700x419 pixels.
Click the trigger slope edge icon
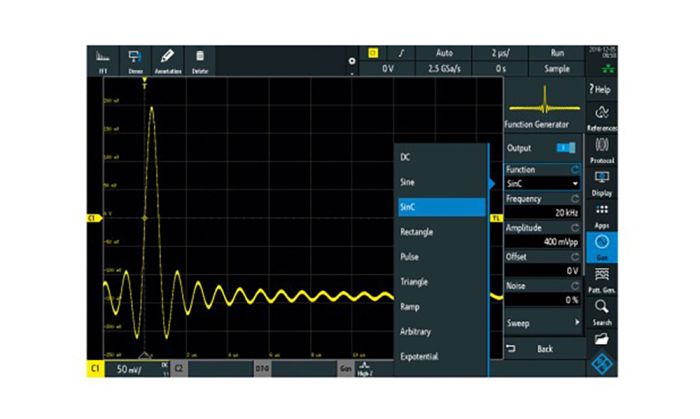[x=401, y=53]
